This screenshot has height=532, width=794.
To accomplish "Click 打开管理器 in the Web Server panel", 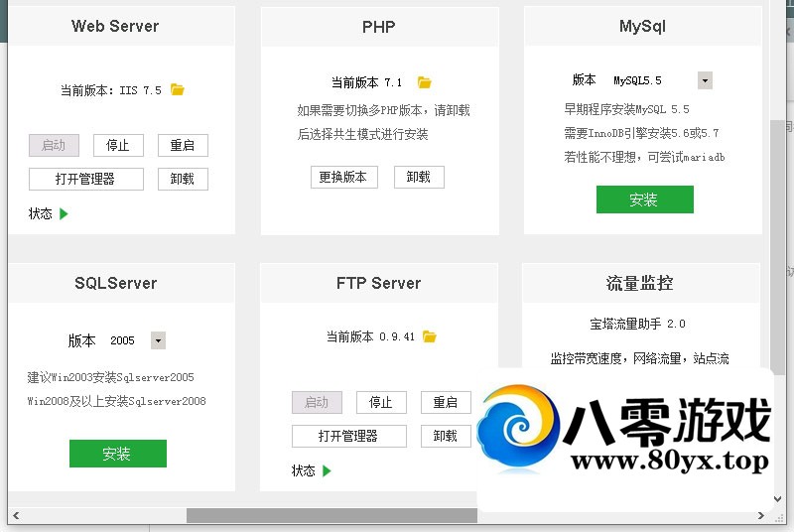I will [85, 179].
